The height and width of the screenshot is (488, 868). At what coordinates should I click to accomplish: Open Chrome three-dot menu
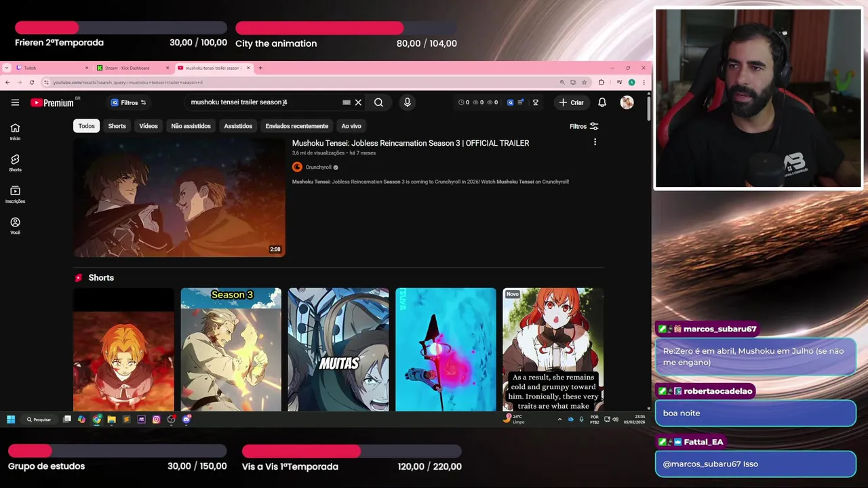pyautogui.click(x=644, y=82)
